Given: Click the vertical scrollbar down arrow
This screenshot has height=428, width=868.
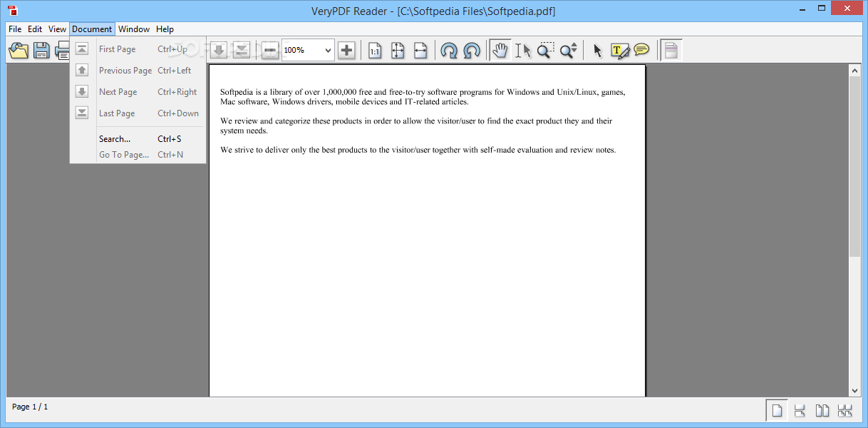Looking at the screenshot, I should point(855,390).
